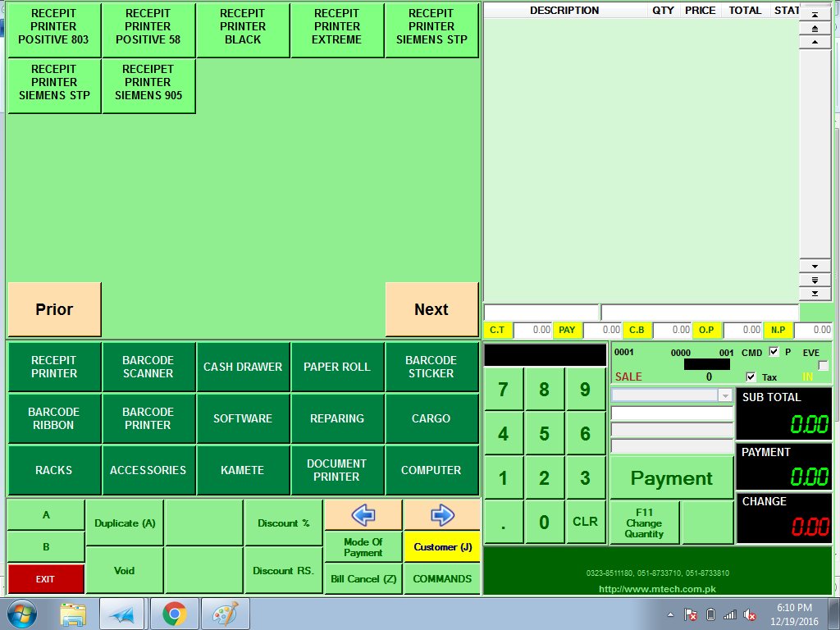Open the CASH DRAWER category

(243, 367)
